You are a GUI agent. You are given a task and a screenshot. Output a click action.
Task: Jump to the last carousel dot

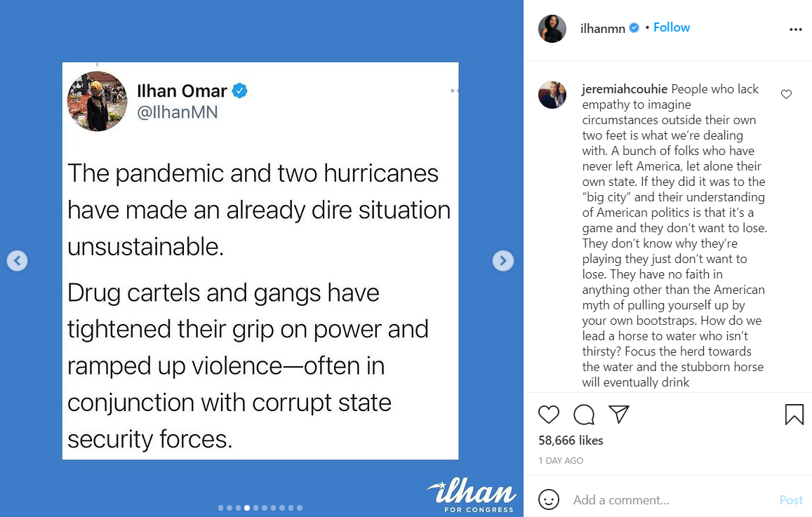tap(300, 508)
